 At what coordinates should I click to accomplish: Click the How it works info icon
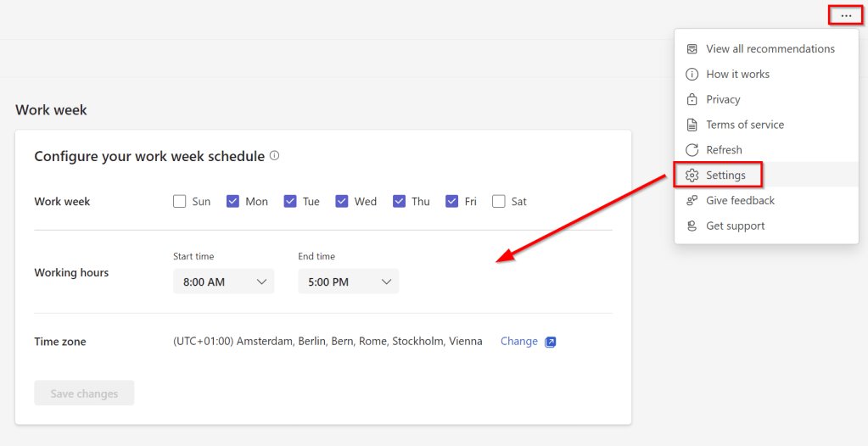coord(692,75)
